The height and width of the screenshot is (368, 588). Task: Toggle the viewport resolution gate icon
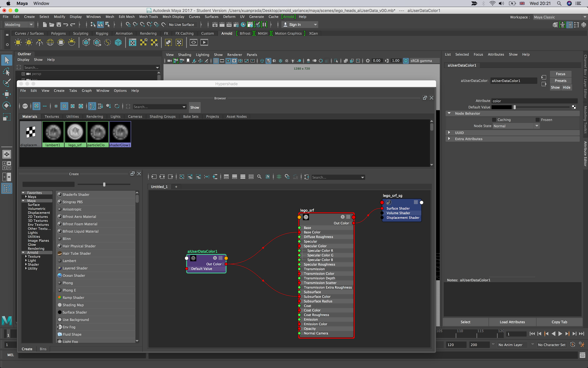(228, 61)
